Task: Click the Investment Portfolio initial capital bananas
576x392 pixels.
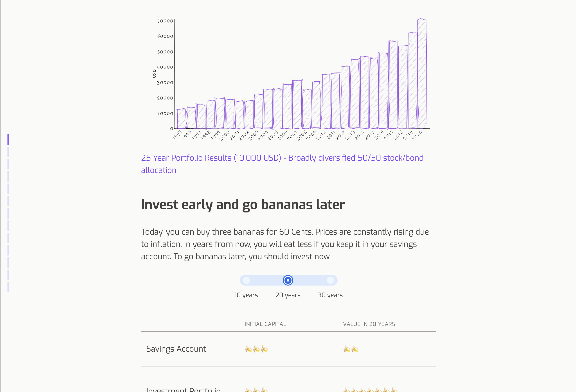Action: click(256, 390)
